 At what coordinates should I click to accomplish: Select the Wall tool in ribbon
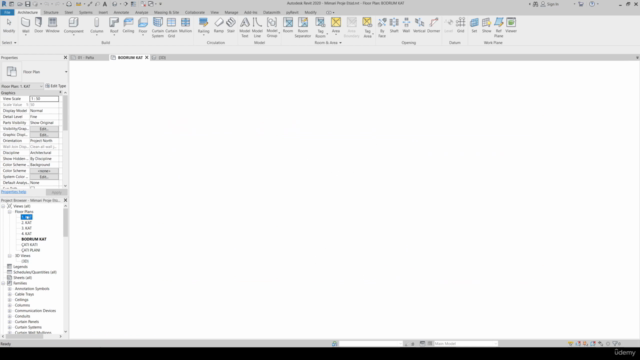click(x=25, y=25)
